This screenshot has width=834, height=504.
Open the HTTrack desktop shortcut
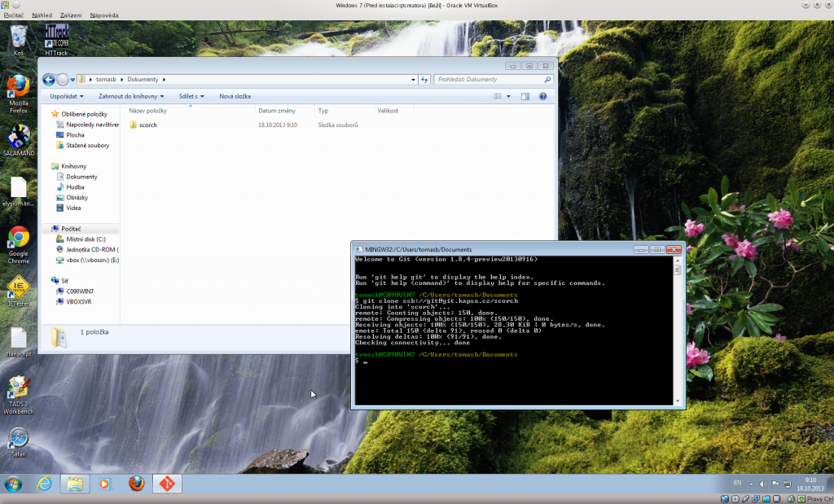[x=56, y=40]
